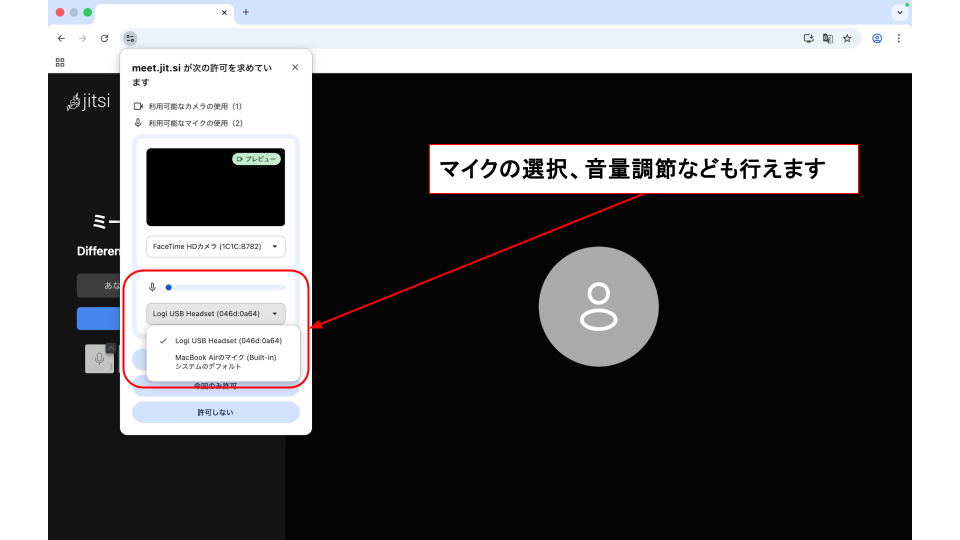Click install app icon in address bar
The height and width of the screenshot is (540, 960).
(x=809, y=38)
